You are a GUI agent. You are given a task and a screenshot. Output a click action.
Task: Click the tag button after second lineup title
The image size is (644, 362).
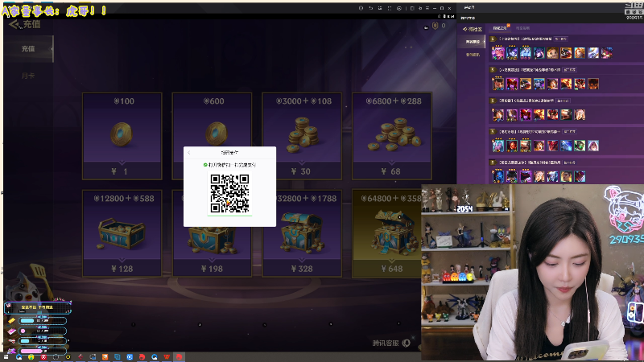[570, 70]
